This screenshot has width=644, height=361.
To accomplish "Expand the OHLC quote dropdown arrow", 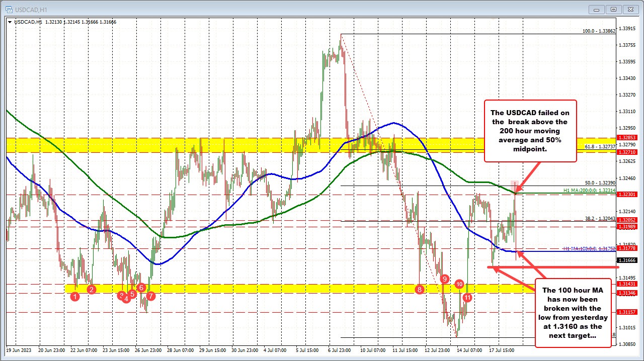I will (10, 22).
